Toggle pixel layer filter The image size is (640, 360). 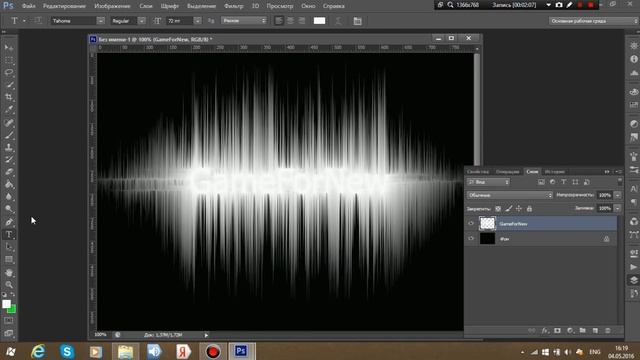coord(541,182)
